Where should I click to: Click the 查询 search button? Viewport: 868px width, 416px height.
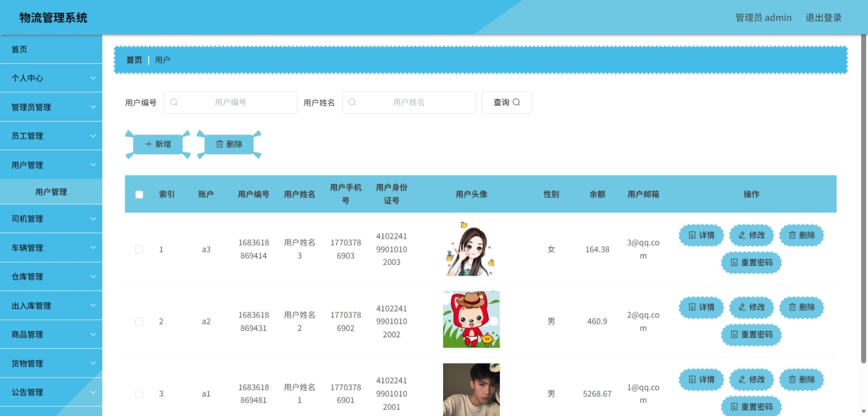(507, 102)
